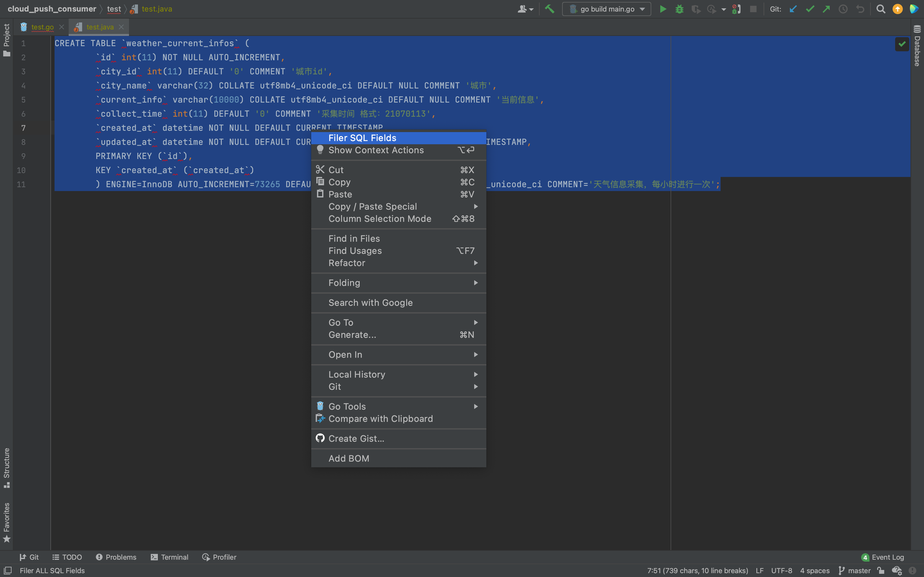This screenshot has height=577, width=924.
Task: Click the Git commit checkmark icon
Action: pos(810,9)
